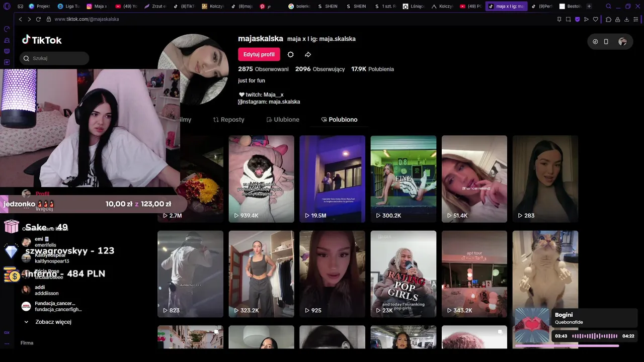This screenshot has height=362, width=644.
Task: Open the player arrow icon in toolbar
Action: point(586,19)
